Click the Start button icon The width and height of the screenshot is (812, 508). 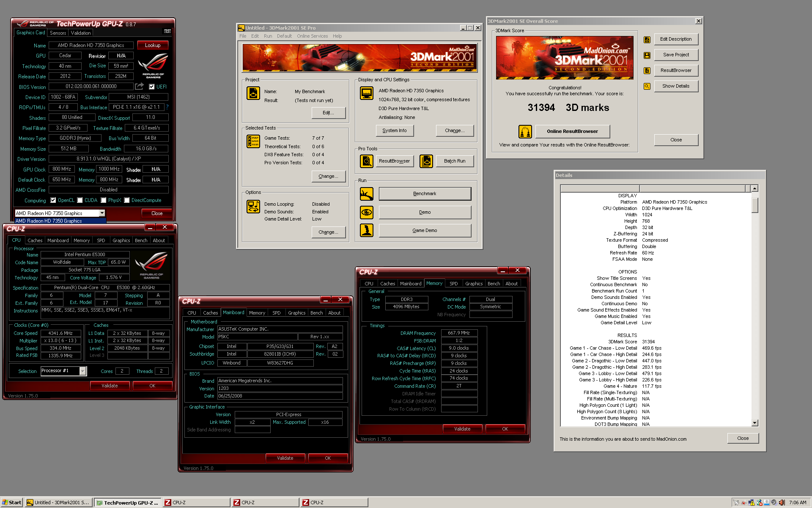click(x=5, y=502)
